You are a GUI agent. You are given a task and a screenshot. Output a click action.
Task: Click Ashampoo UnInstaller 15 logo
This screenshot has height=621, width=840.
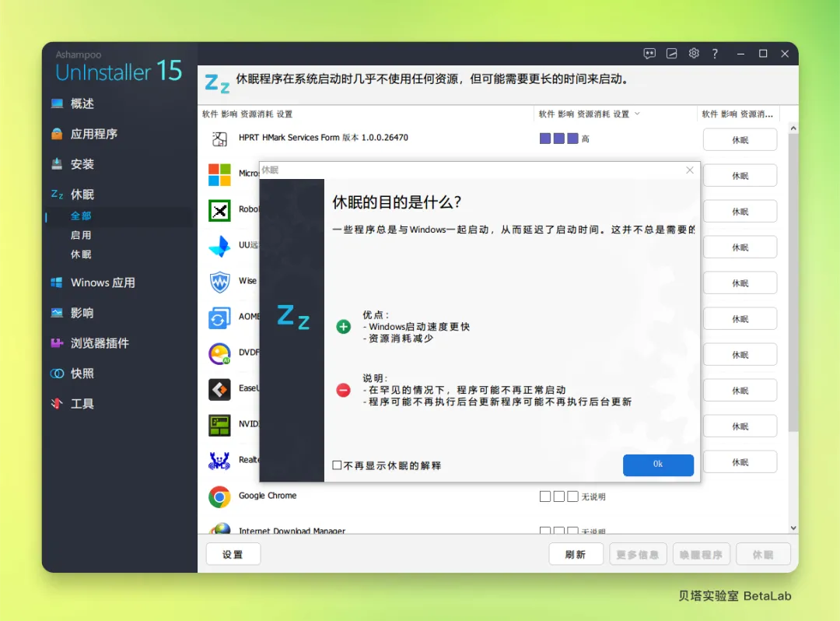click(x=118, y=67)
